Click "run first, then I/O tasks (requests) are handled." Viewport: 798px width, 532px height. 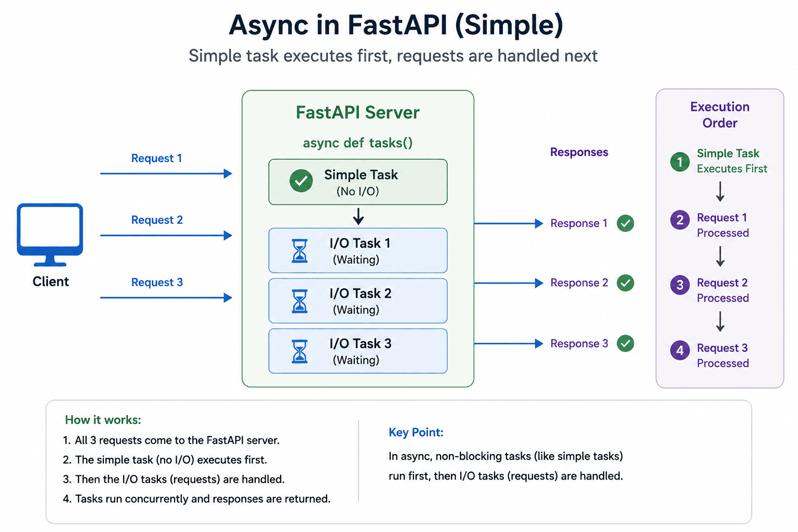[506, 476]
